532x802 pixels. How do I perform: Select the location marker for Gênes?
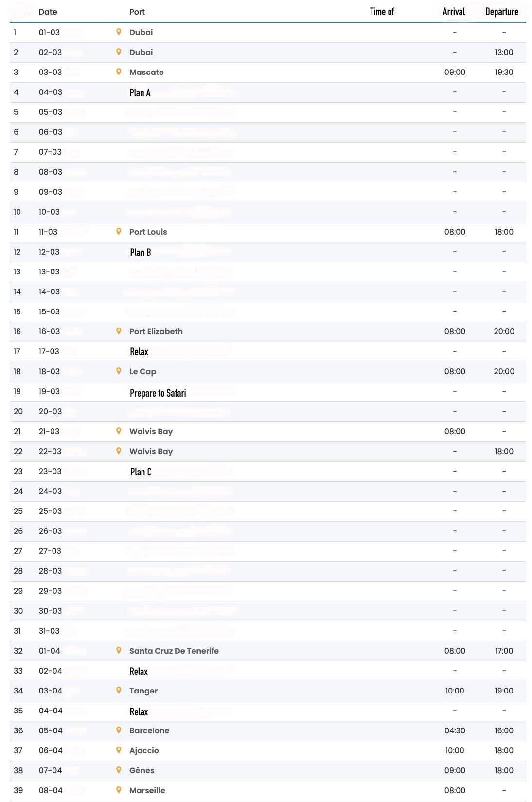point(119,770)
